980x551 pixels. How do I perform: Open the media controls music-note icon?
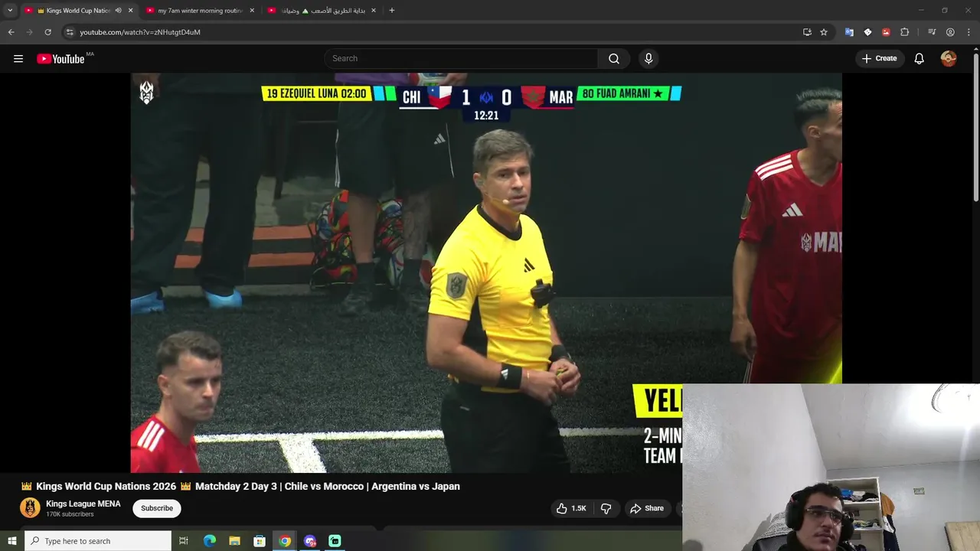coord(932,32)
